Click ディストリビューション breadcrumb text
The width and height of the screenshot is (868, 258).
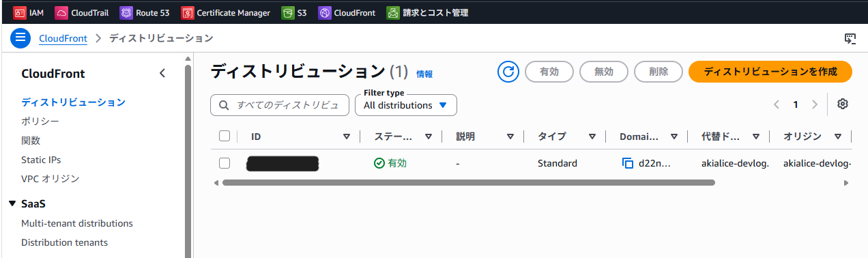coord(161,38)
